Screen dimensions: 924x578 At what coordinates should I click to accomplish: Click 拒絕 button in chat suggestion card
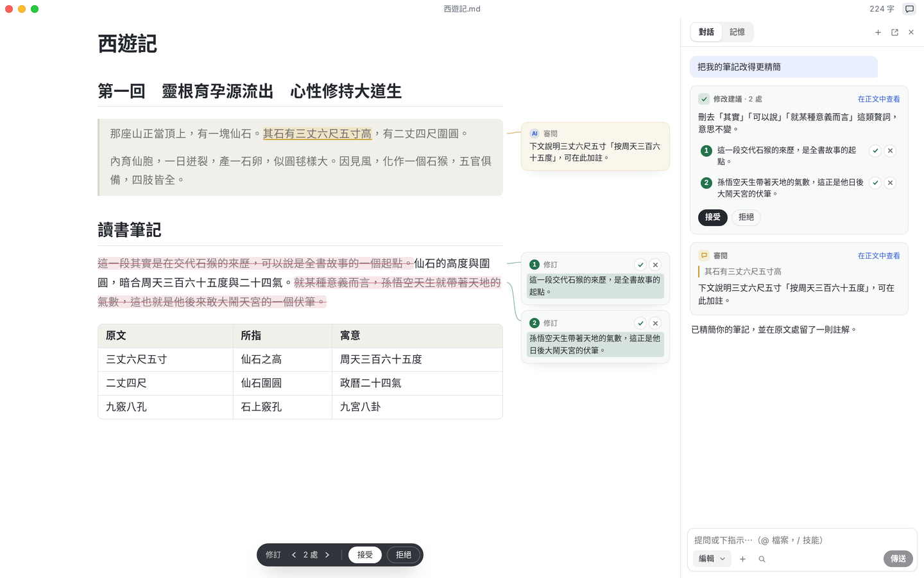click(x=746, y=217)
